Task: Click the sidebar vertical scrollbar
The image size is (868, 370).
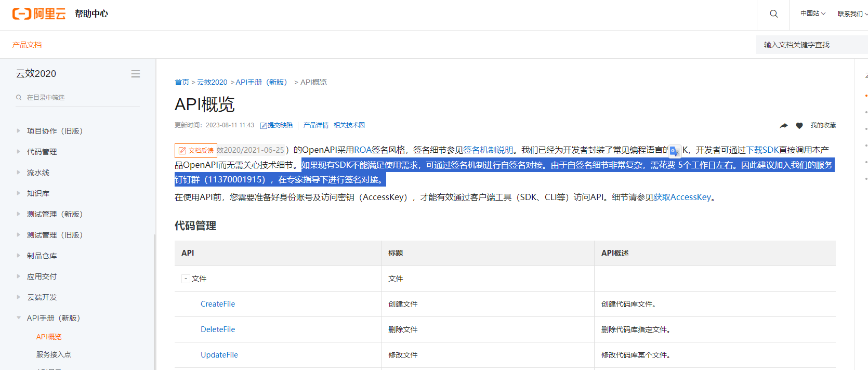Action: (x=154, y=301)
